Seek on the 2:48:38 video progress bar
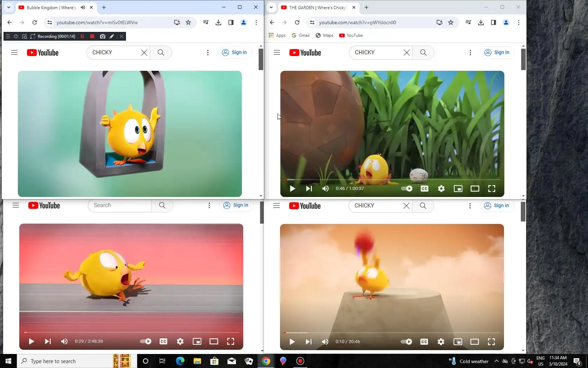588x368 pixels. click(x=131, y=332)
